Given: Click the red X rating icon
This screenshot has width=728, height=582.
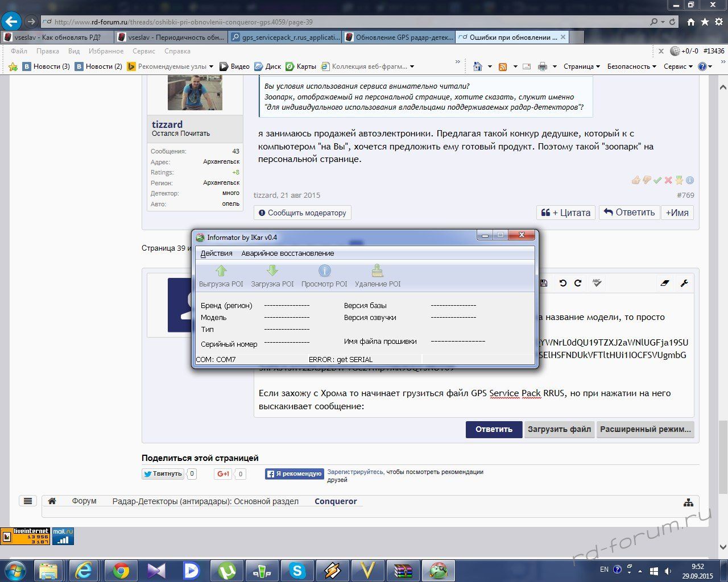Looking at the screenshot, I should (x=668, y=180).
